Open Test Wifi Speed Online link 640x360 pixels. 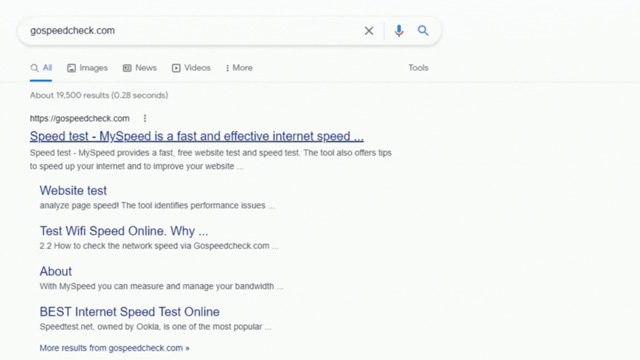pyautogui.click(x=124, y=231)
